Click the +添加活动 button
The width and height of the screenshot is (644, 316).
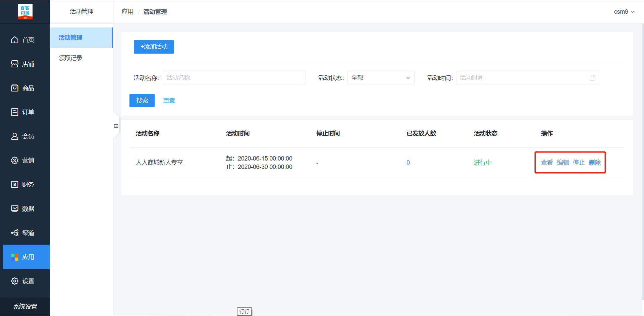click(x=154, y=47)
